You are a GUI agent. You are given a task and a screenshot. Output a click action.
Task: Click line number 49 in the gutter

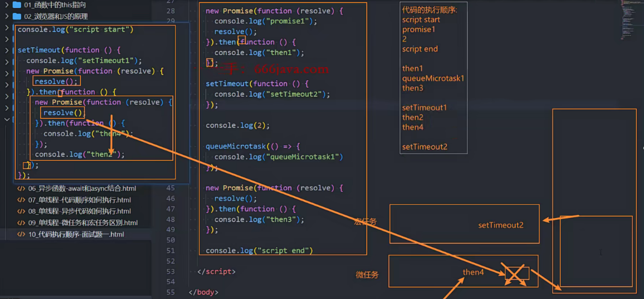click(x=171, y=229)
